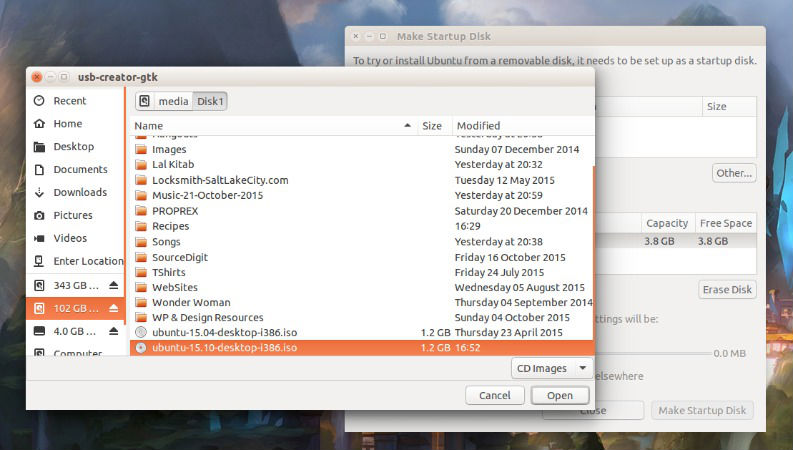Open the CD Images file type filter

click(552, 368)
